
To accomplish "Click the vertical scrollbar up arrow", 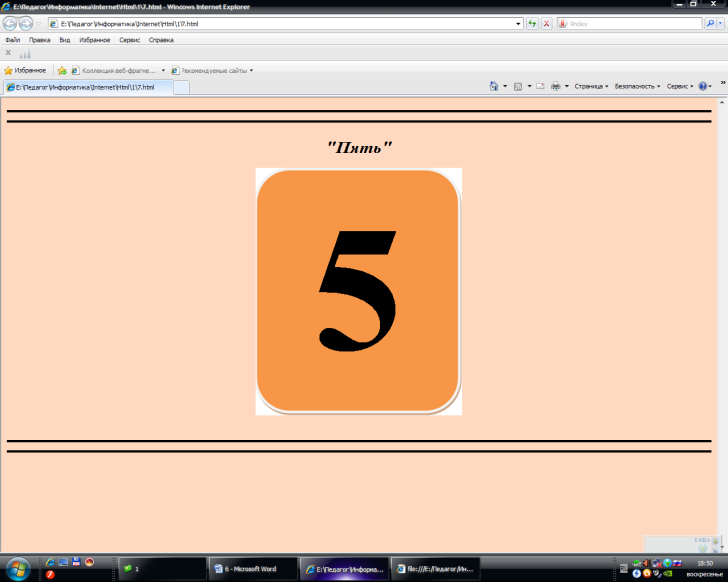I will 722,102.
